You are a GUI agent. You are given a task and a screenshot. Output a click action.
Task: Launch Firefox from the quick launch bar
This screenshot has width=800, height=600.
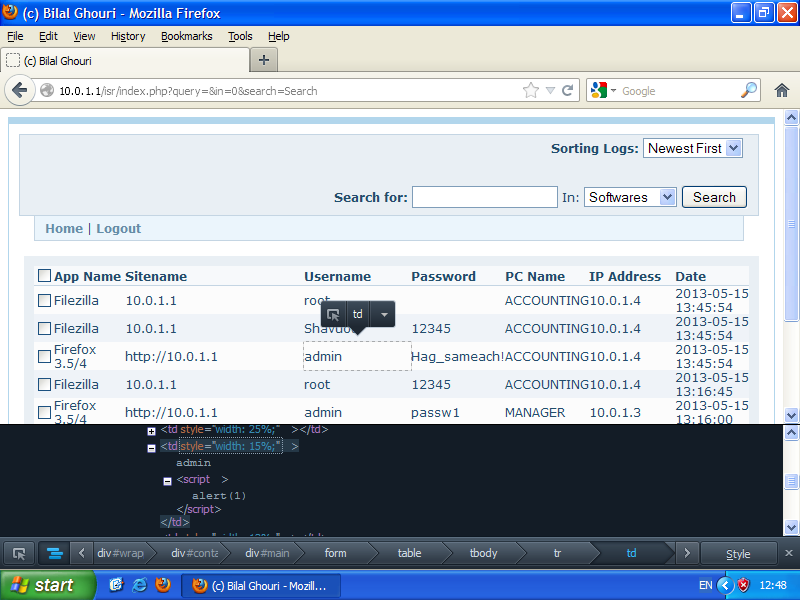coord(163,585)
